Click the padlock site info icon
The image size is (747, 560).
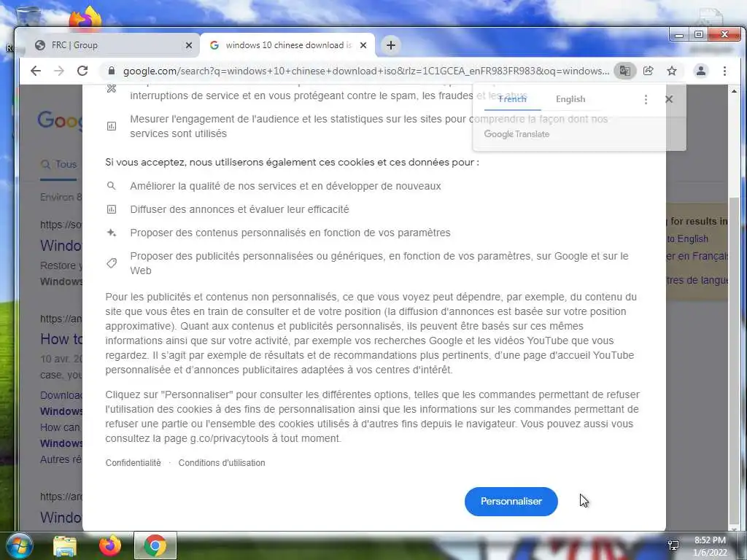(x=112, y=71)
